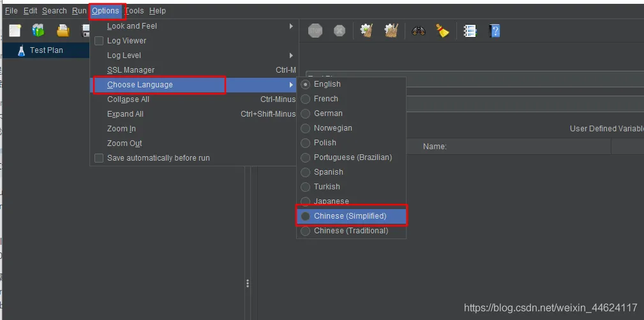Select the English language radio button
Image resolution: width=644 pixels, height=320 pixels.
pyautogui.click(x=305, y=84)
